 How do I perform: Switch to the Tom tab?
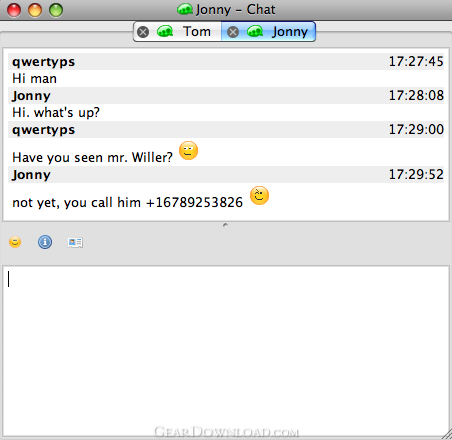click(177, 32)
